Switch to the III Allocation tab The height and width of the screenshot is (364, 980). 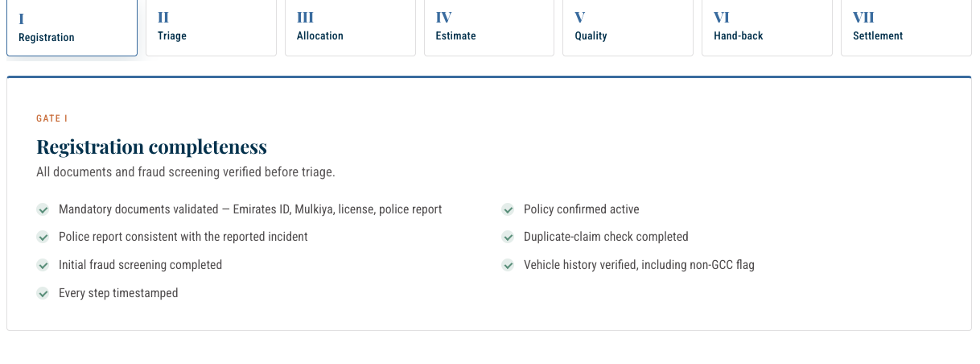(x=350, y=27)
